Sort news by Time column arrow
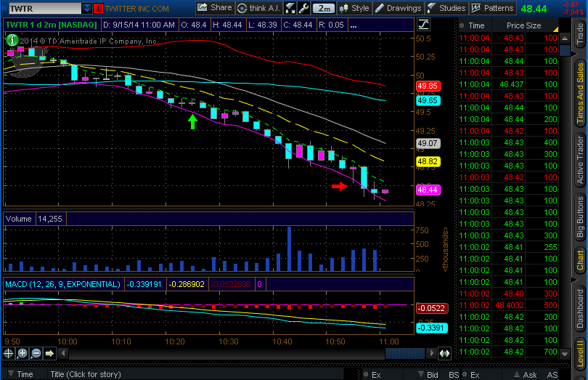This screenshot has height=380, width=588. 11,374
